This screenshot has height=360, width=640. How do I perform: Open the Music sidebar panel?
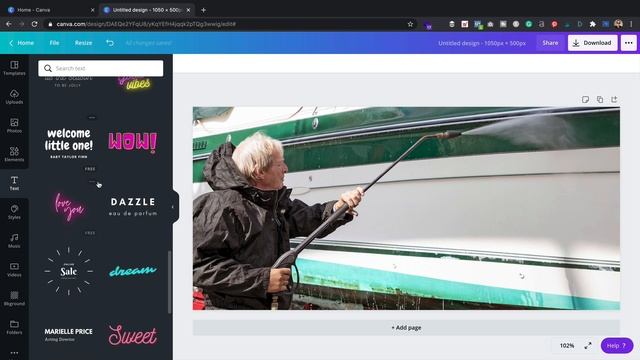point(14,241)
